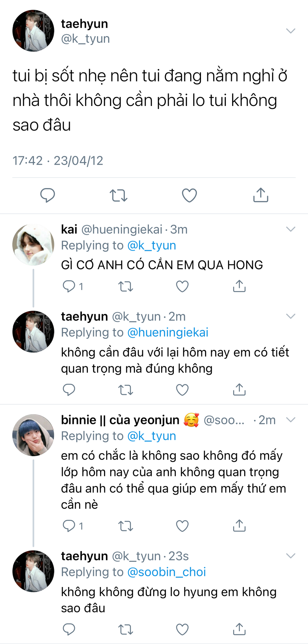Open options chevron on main tweet

pos(290,31)
